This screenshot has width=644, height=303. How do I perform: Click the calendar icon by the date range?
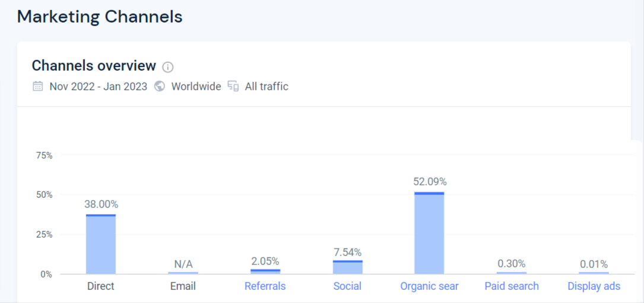tap(38, 87)
